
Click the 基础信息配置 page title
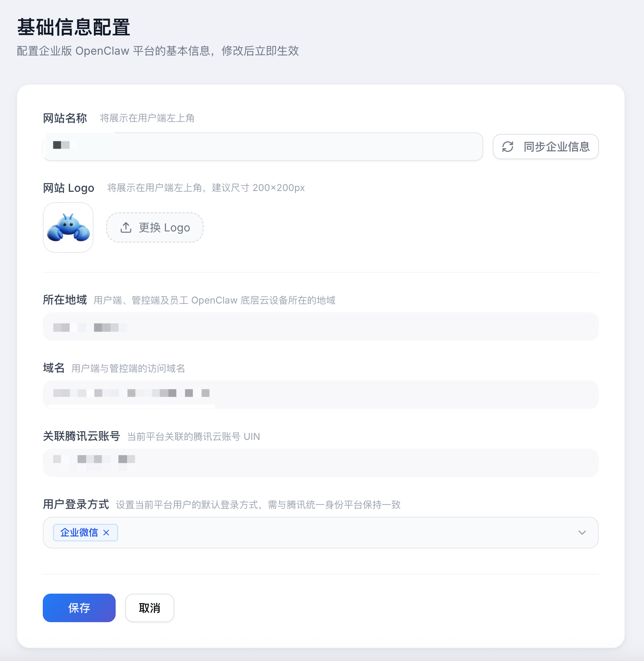[x=74, y=27]
